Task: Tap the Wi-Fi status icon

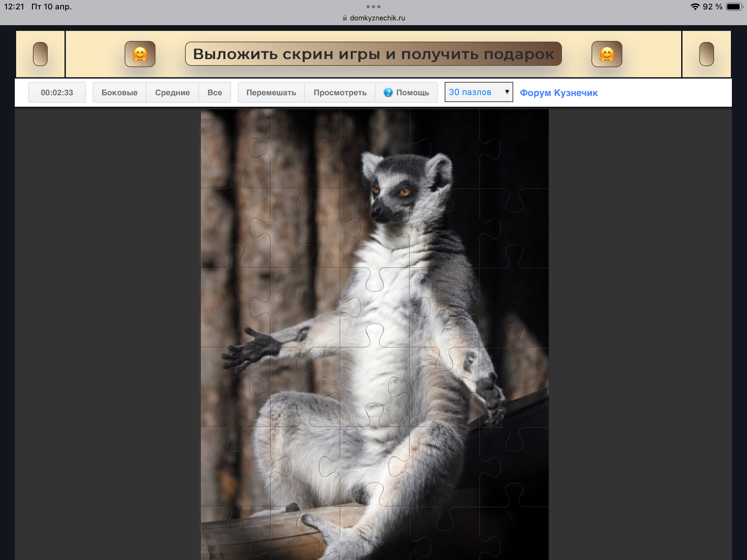Action: tap(695, 6)
